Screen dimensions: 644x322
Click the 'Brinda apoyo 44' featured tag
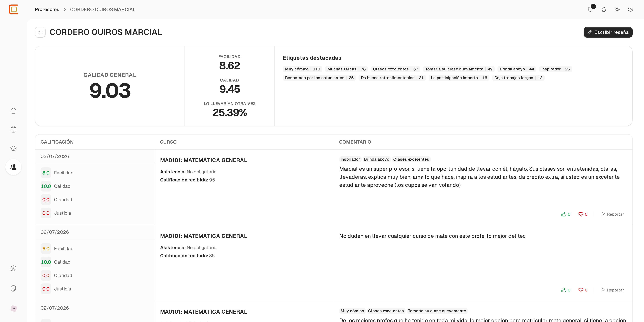coord(517,69)
